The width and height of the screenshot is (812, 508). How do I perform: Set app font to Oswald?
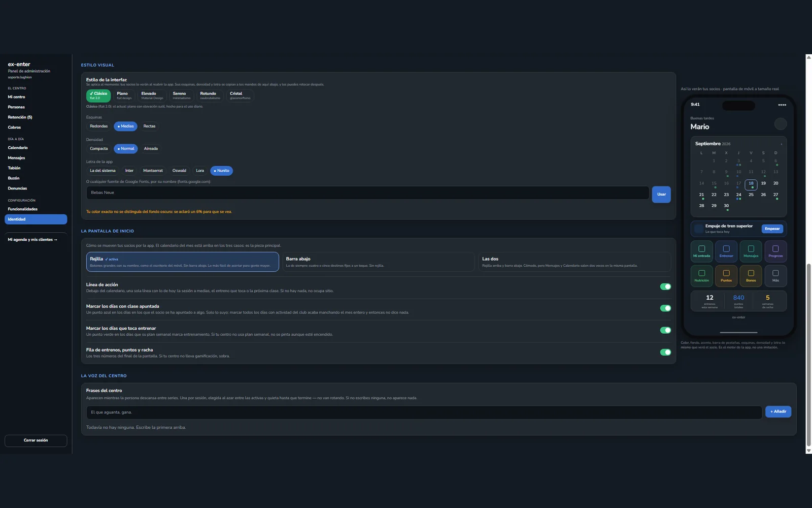click(x=179, y=171)
